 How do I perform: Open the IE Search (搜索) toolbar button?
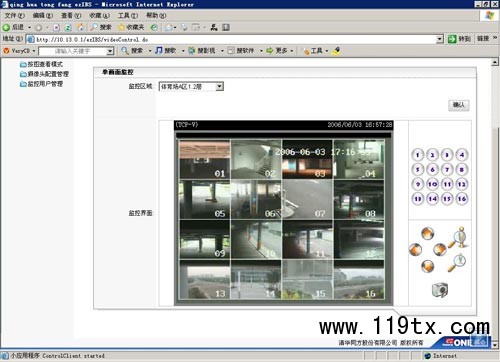click(101, 27)
